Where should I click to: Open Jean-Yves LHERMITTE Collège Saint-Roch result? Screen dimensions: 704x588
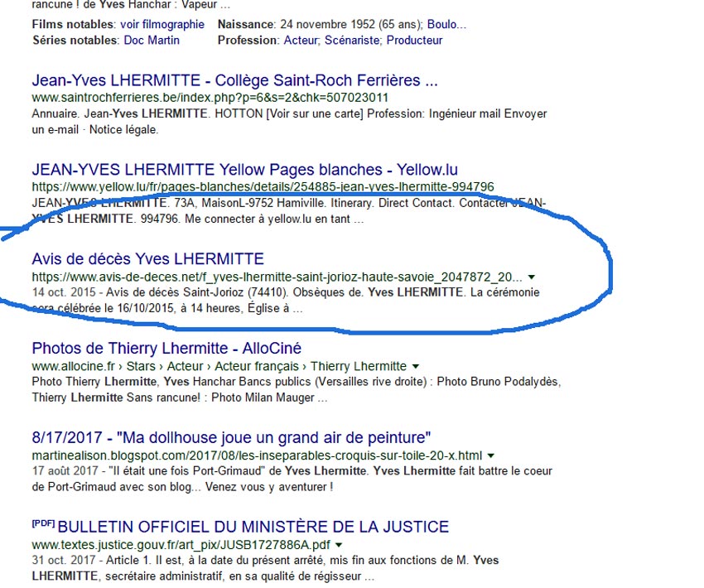click(234, 80)
